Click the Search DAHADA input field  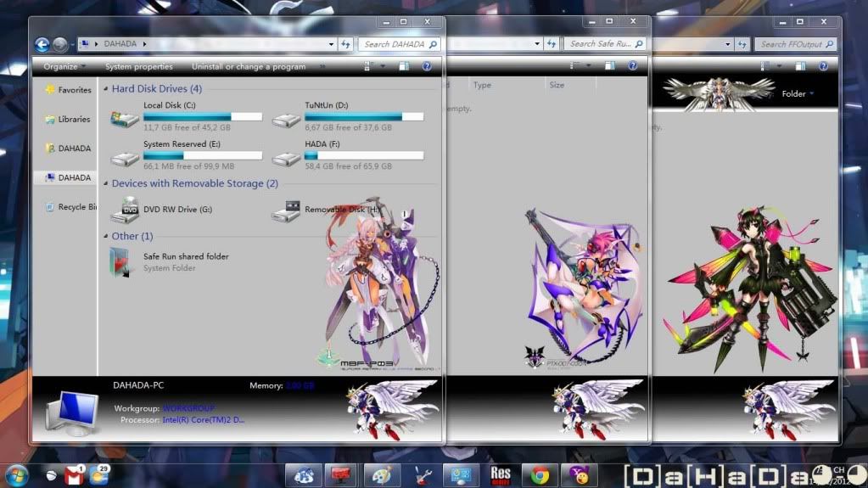point(393,44)
